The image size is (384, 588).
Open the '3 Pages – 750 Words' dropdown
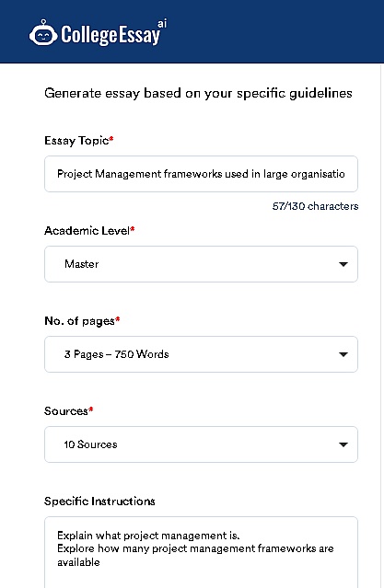point(201,354)
